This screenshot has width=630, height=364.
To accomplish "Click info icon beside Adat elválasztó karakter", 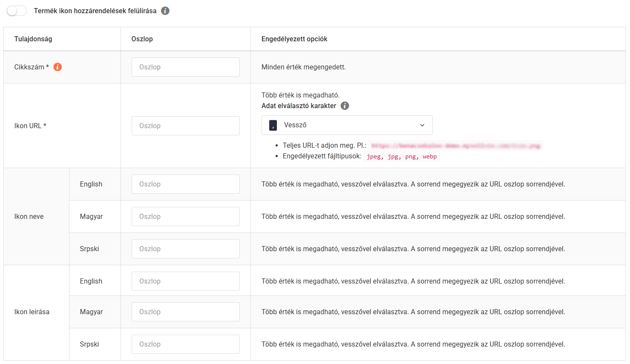I will [x=345, y=106].
